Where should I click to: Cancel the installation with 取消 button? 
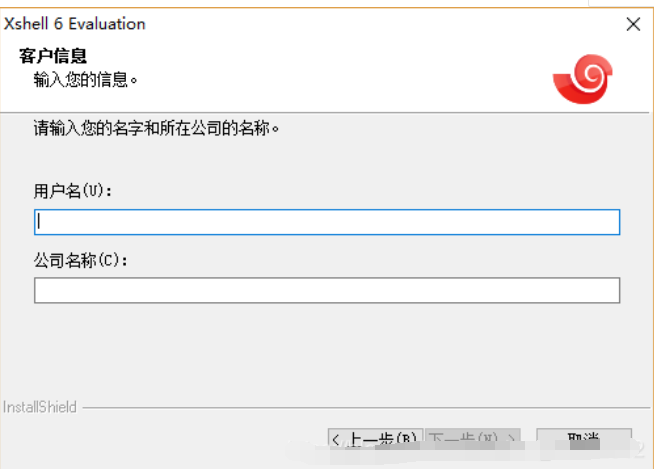(583, 439)
